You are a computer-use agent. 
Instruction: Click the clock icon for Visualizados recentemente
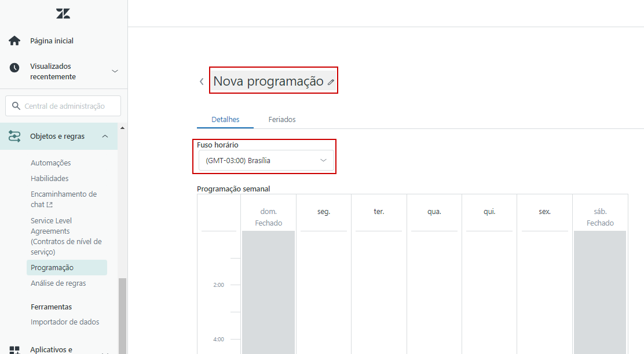pos(14,68)
